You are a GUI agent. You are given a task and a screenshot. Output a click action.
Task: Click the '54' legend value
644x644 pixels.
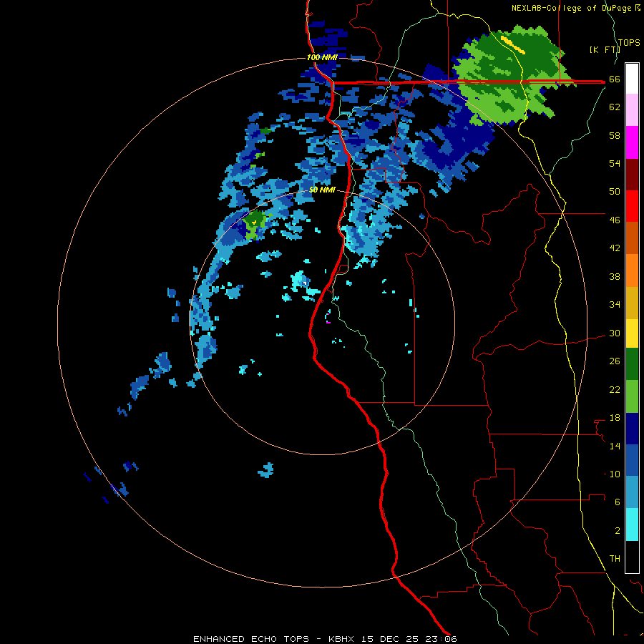[x=615, y=163]
